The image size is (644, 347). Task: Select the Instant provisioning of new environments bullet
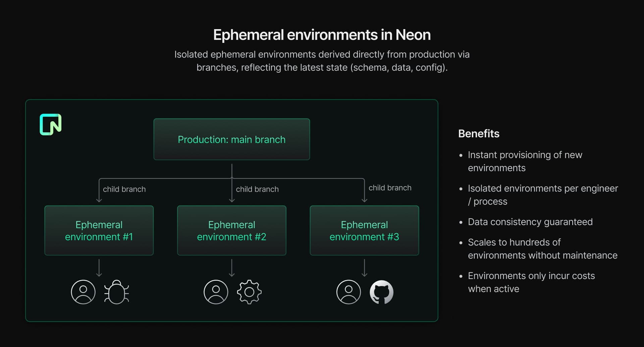[525, 161]
